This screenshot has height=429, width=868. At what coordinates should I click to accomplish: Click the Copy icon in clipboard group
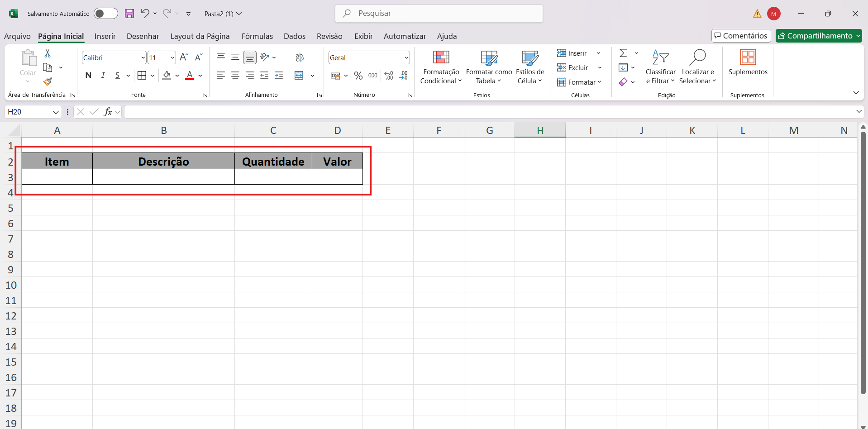point(48,67)
